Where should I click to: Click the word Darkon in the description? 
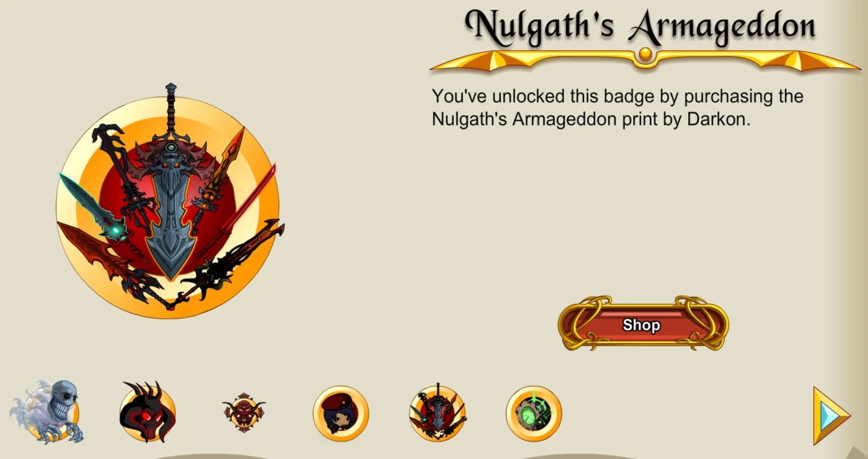pos(717,119)
